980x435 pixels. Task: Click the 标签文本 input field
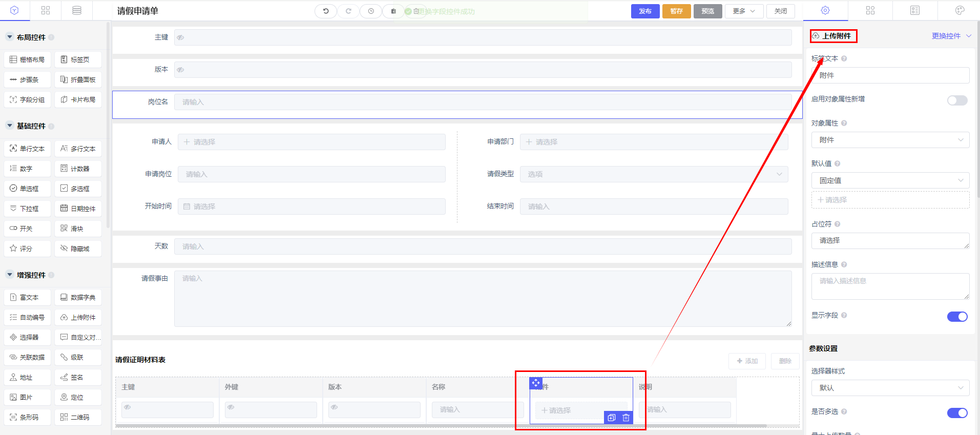[x=890, y=75]
